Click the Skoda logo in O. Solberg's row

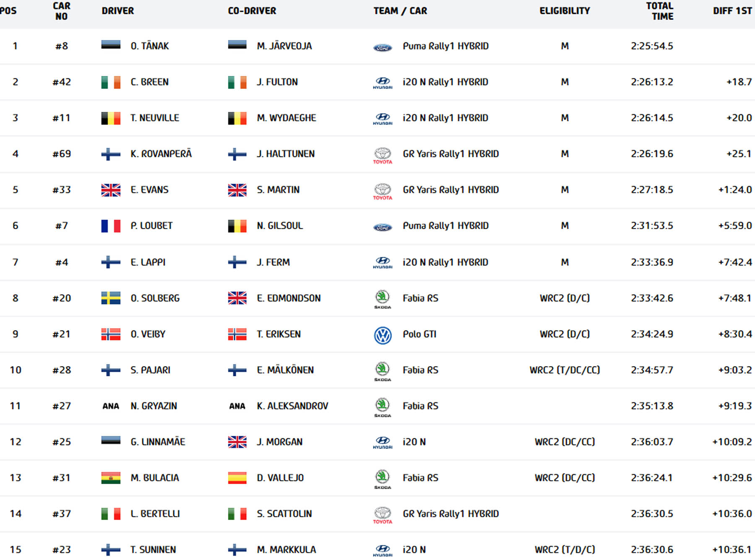coord(383,300)
